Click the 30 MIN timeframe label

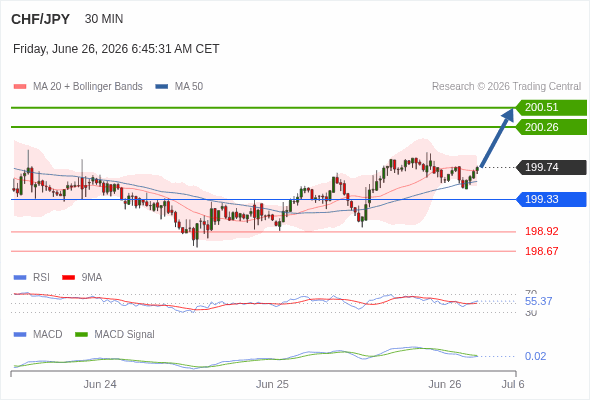pos(104,19)
